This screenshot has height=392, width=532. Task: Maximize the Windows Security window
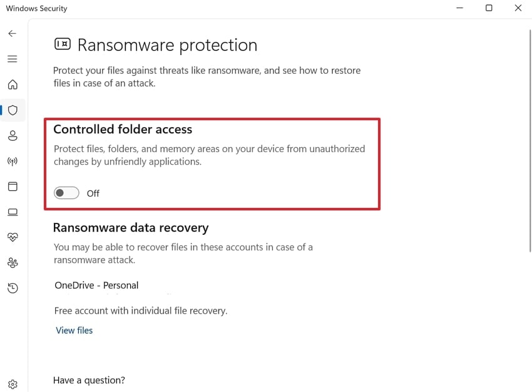tap(489, 8)
